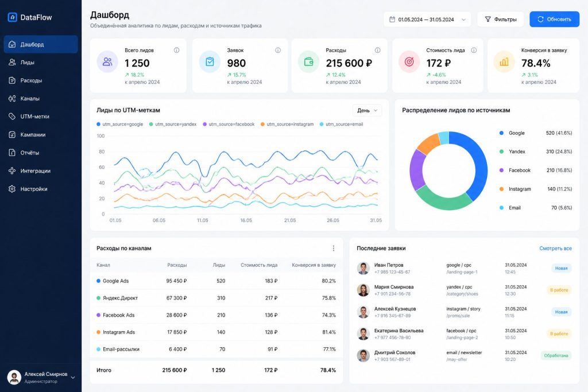Viewport: 588px width, 392px height.
Task: Click the calendar icon in date range
Action: click(392, 20)
